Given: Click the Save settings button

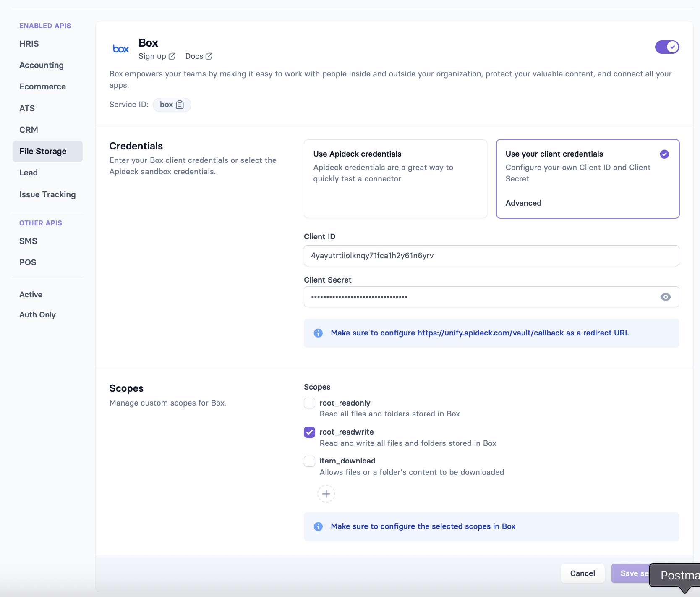Looking at the screenshot, I should (630, 573).
